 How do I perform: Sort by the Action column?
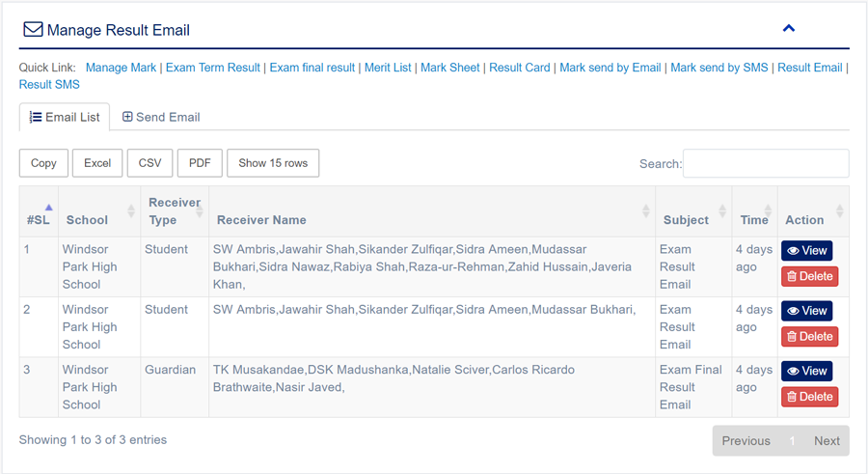[x=813, y=211]
